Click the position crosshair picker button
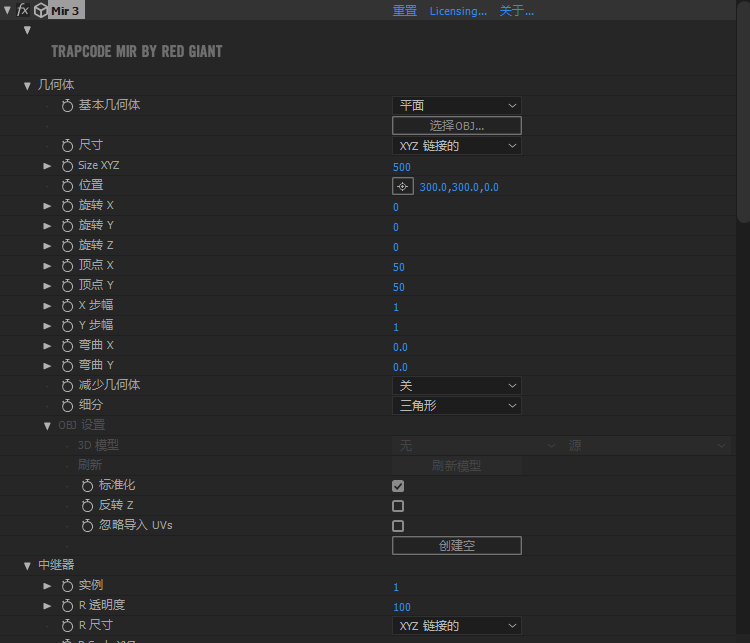 click(403, 186)
